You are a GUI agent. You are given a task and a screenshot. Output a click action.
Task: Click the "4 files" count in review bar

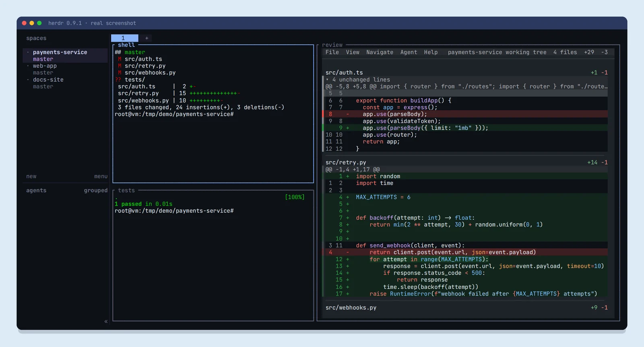click(565, 52)
